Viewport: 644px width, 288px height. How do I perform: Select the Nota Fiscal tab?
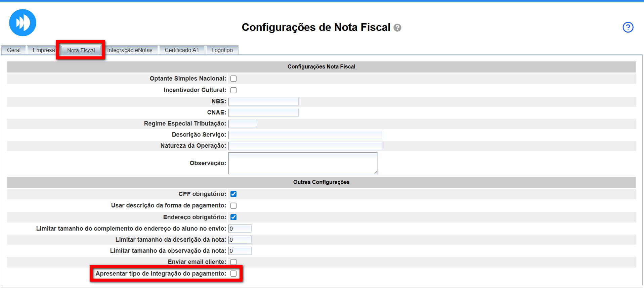(x=81, y=50)
